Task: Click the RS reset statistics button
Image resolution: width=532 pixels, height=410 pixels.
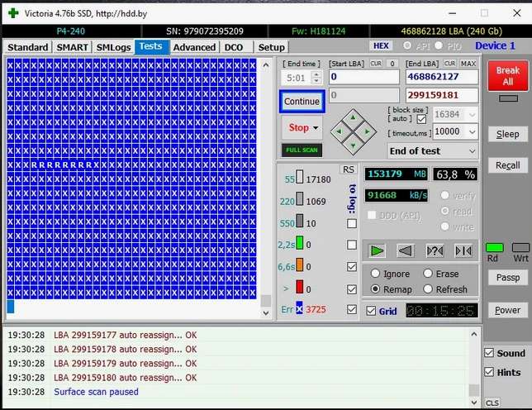Action: pyautogui.click(x=349, y=169)
